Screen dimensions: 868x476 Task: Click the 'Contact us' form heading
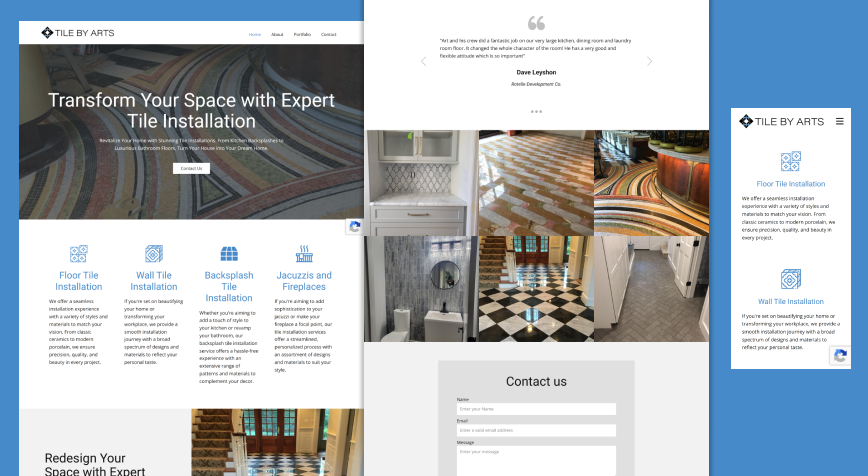(x=536, y=381)
